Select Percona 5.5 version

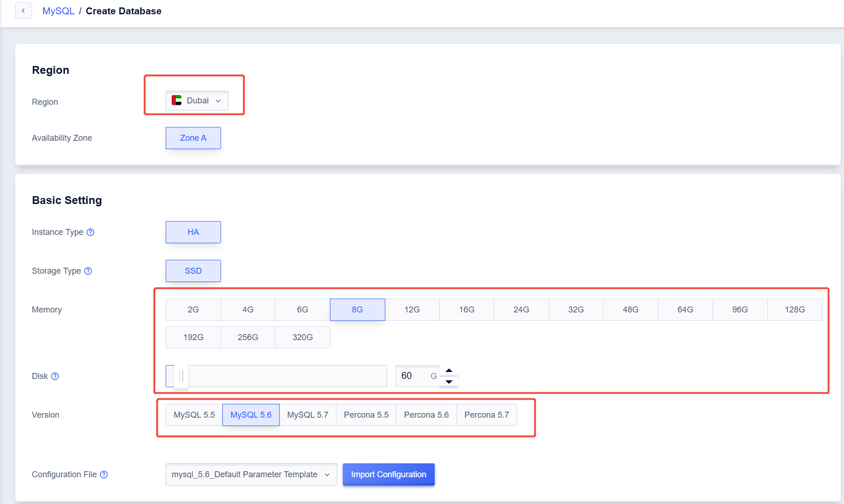[x=366, y=415]
